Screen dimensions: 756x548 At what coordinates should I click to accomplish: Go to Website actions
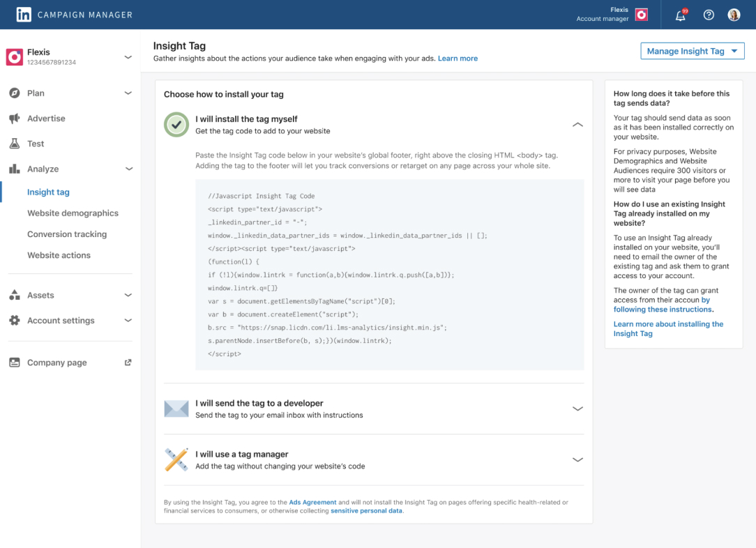point(59,255)
